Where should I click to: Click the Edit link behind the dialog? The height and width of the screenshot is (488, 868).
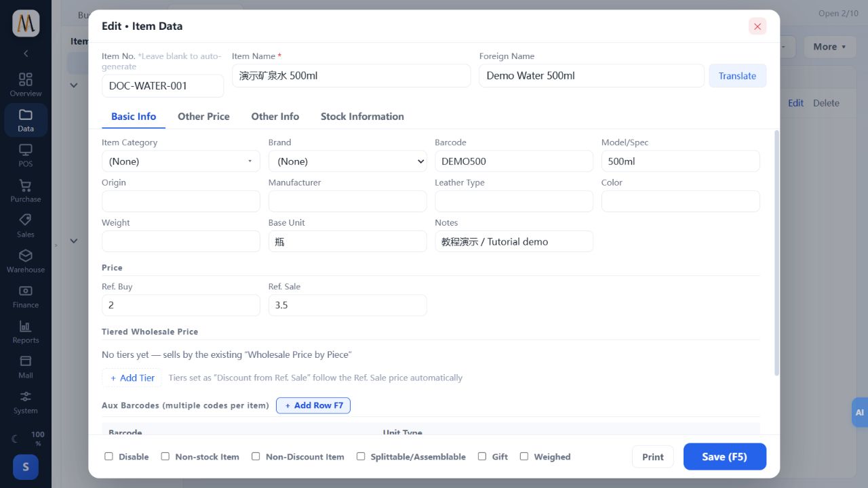(x=795, y=103)
